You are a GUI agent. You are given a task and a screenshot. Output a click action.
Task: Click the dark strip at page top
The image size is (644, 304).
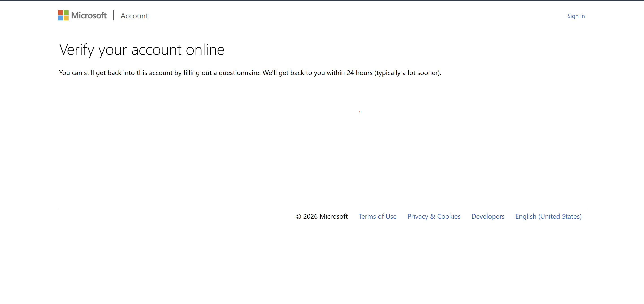pos(322,0)
